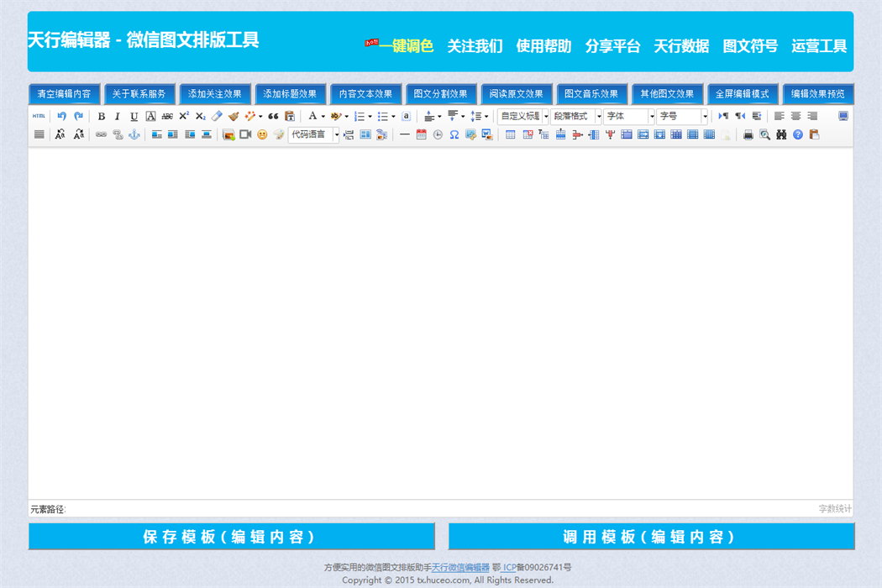This screenshot has width=882, height=588.
Task: Insert video using the camcorder icon
Action: point(245,134)
